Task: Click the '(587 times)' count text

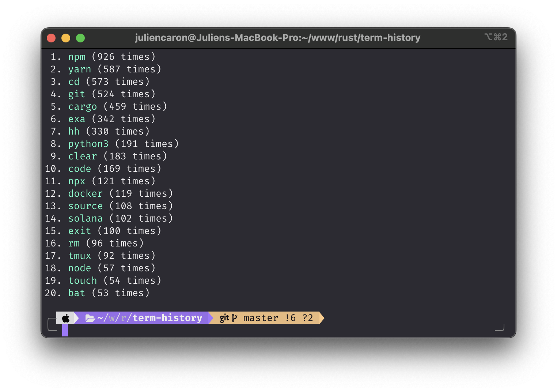Action: click(x=130, y=69)
